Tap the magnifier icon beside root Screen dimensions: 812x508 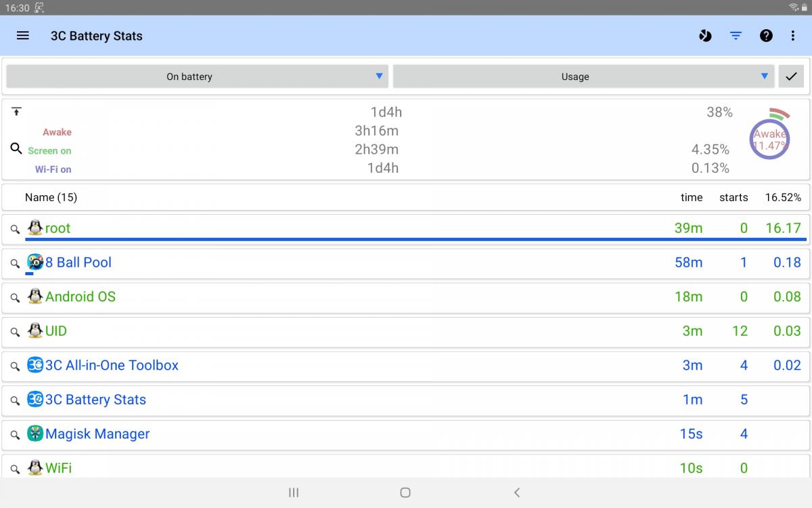(15, 230)
